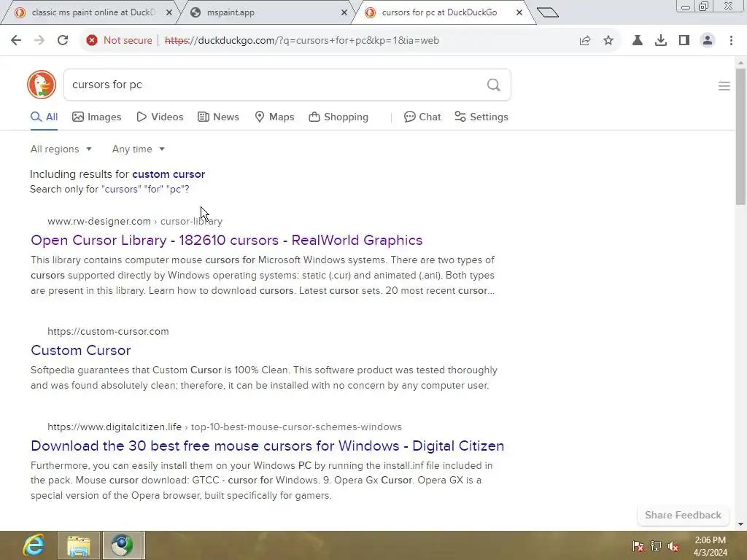Click the address bar URL
This screenshot has width=747, height=560.
tap(301, 41)
